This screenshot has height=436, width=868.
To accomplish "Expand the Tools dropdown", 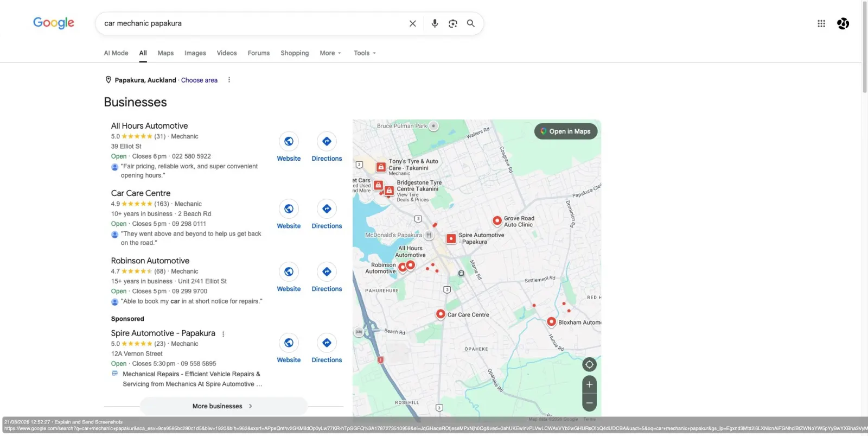I will (365, 53).
